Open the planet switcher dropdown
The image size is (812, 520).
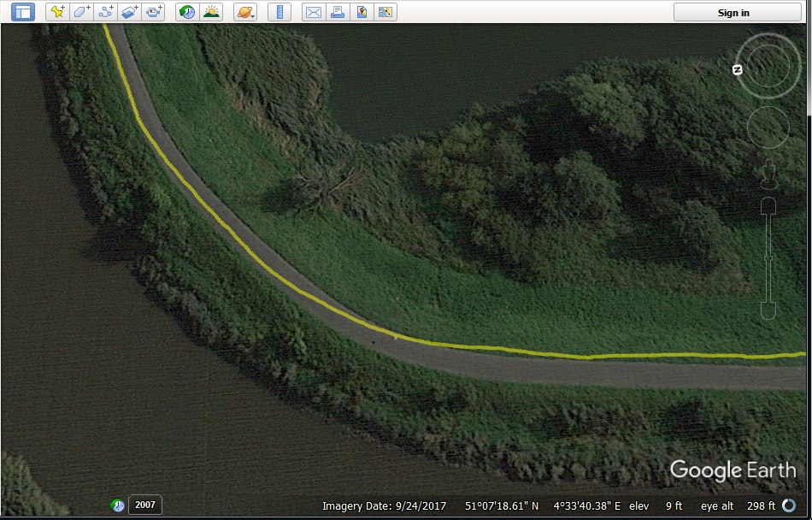tap(245, 12)
